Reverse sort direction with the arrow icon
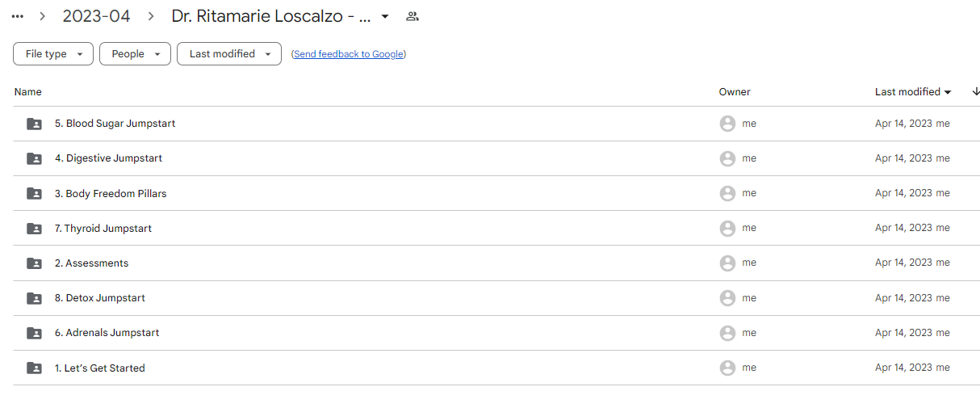Image resolution: width=980 pixels, height=408 pixels. pyautogui.click(x=976, y=91)
